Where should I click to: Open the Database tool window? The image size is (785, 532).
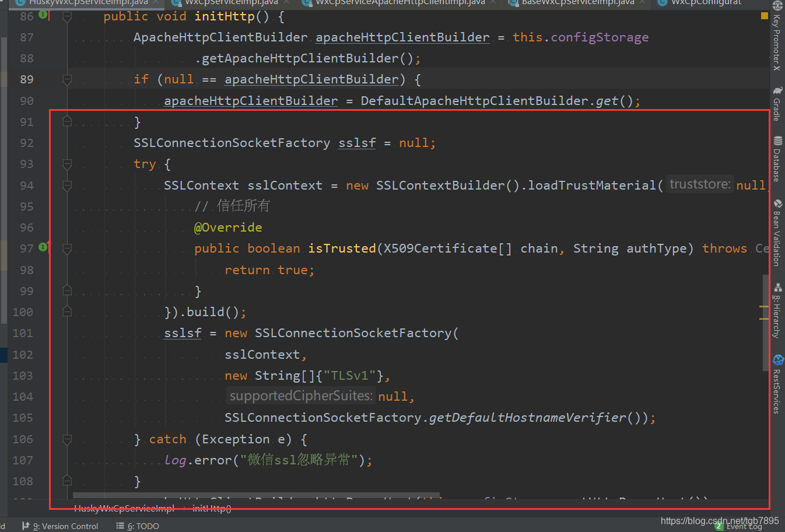click(x=777, y=159)
